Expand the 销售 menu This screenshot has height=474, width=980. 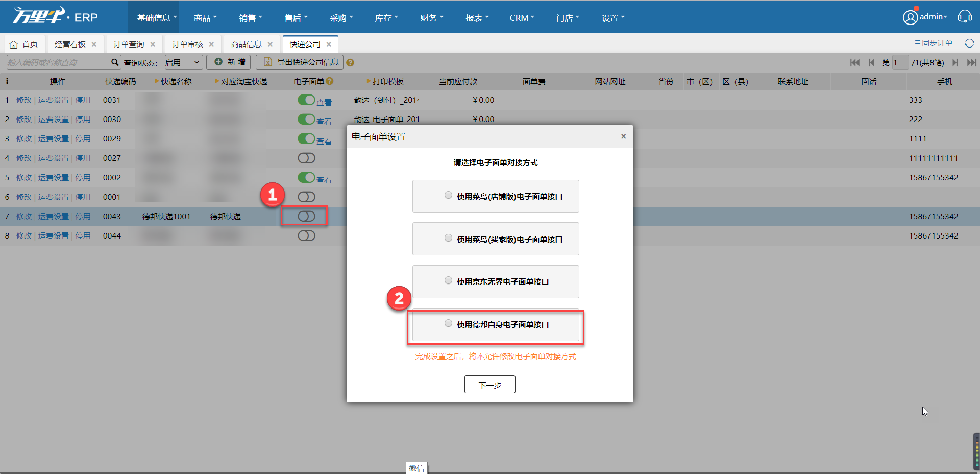(250, 17)
